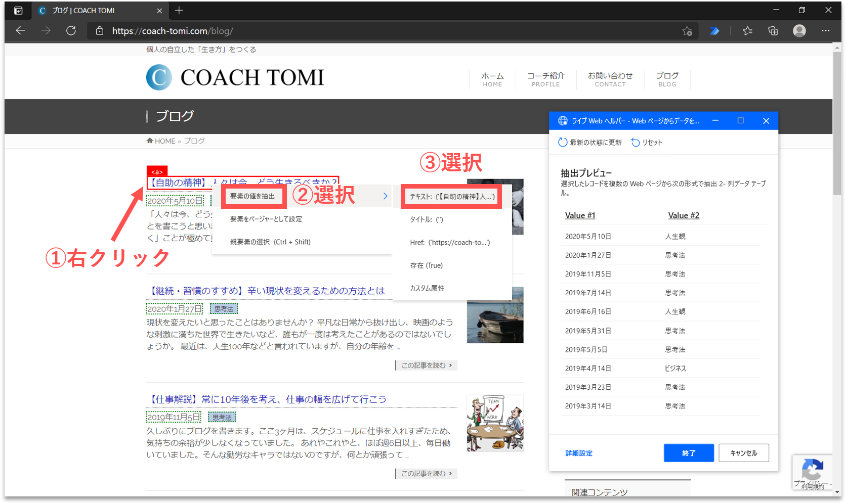This screenshot has width=846, height=504.
Task: Expand the 要素の値を抽出 submenu arrow
Action: coord(385,196)
